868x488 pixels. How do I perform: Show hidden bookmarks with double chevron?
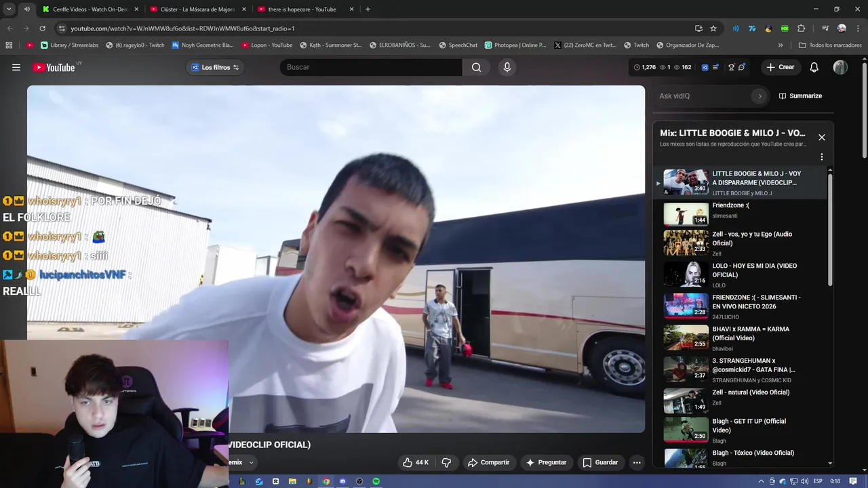781,45
